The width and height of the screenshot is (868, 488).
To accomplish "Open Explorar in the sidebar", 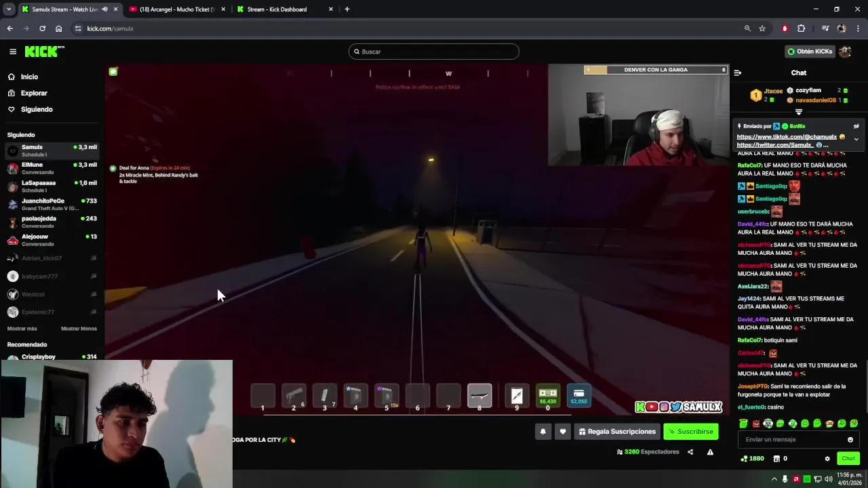I will tap(34, 93).
